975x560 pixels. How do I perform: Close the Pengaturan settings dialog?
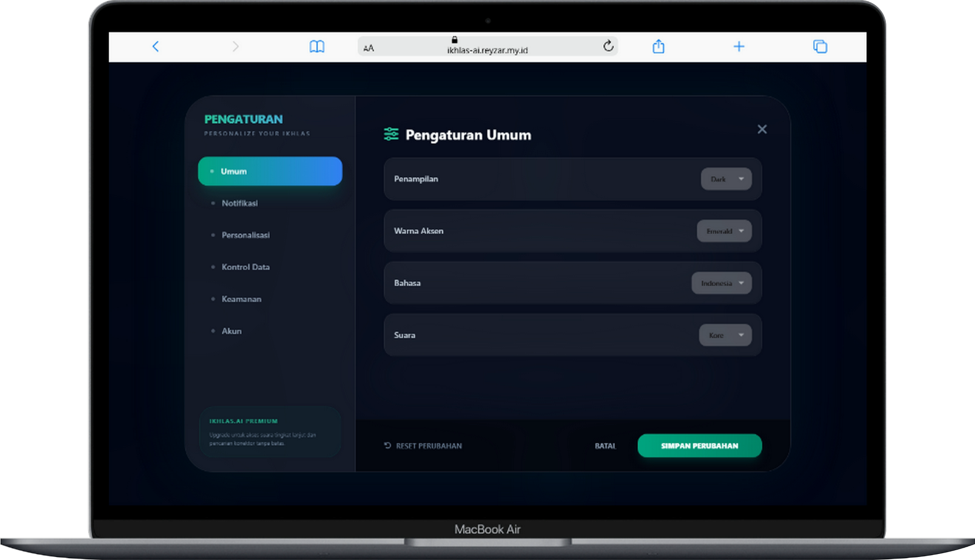(762, 130)
